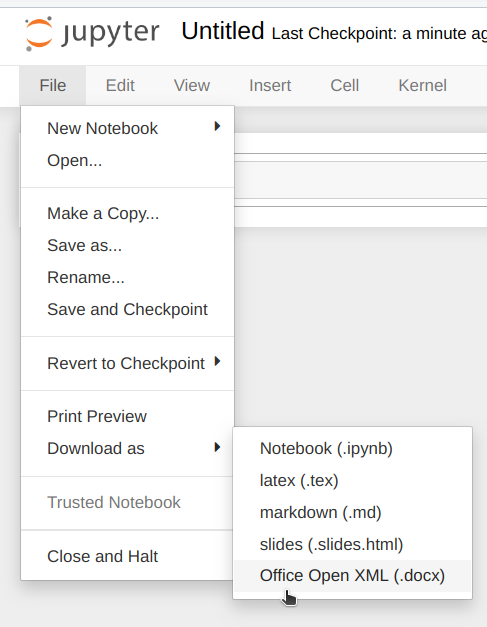Expand the New Notebook submenu arrow
The image size is (487, 627).
217,126
